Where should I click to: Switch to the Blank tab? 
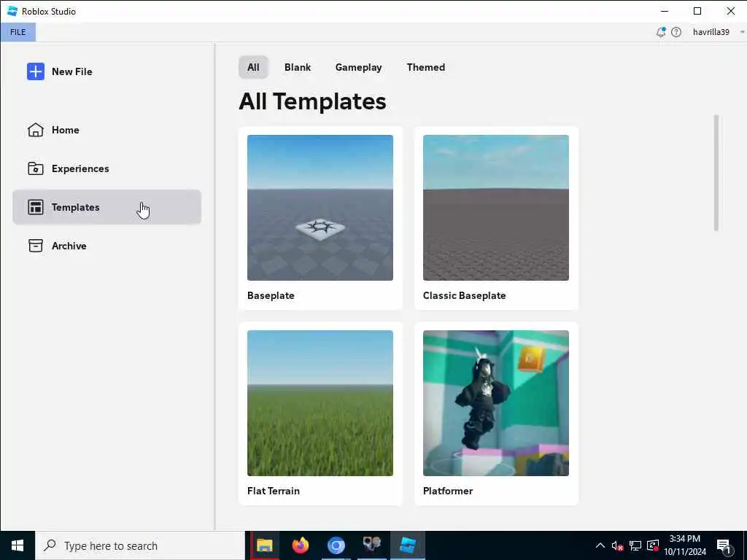[x=298, y=67]
